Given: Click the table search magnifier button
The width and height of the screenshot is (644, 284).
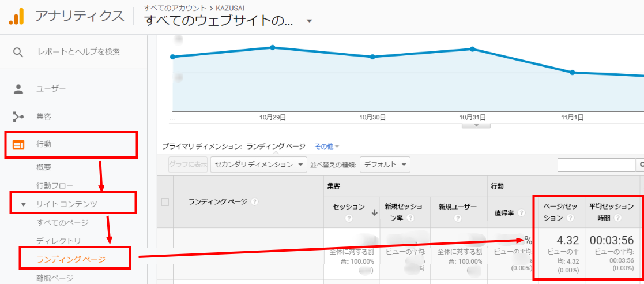Looking at the screenshot, I should coord(640,165).
